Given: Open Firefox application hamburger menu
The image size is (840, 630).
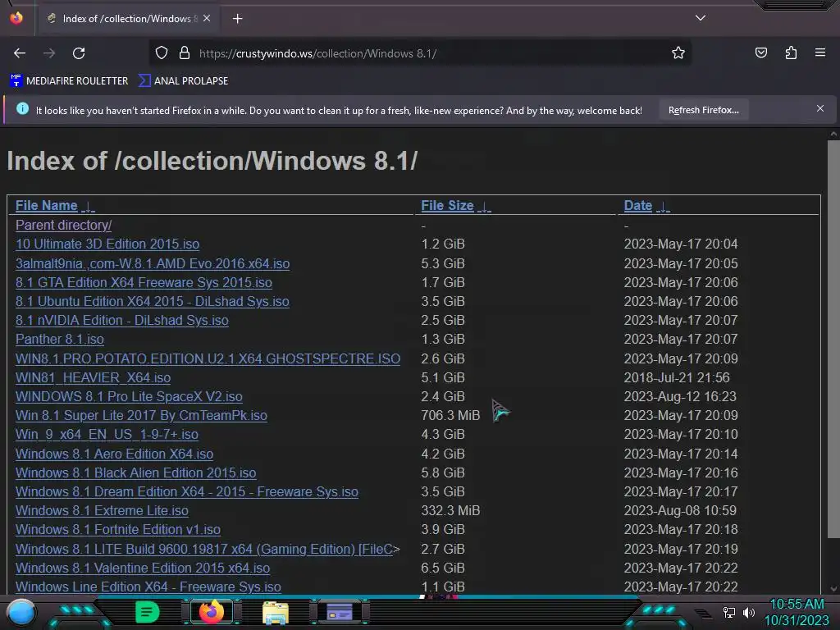Looking at the screenshot, I should tap(820, 52).
